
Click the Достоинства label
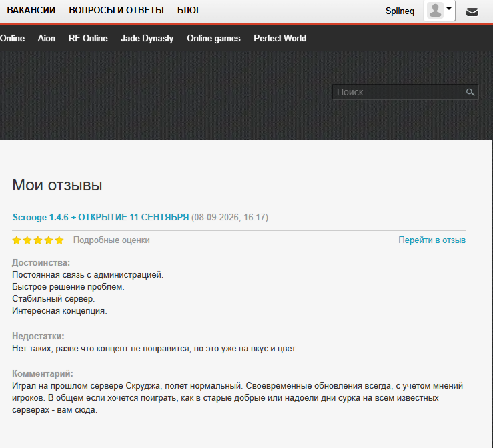(41, 262)
